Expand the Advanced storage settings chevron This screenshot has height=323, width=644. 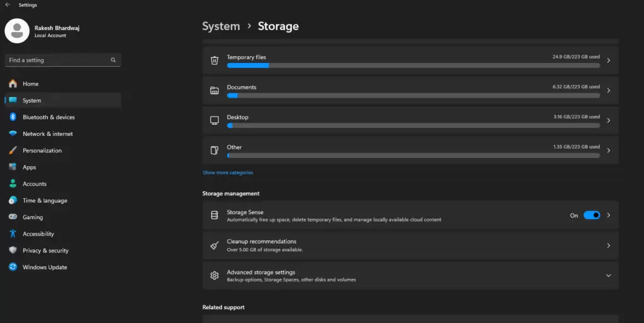click(608, 276)
